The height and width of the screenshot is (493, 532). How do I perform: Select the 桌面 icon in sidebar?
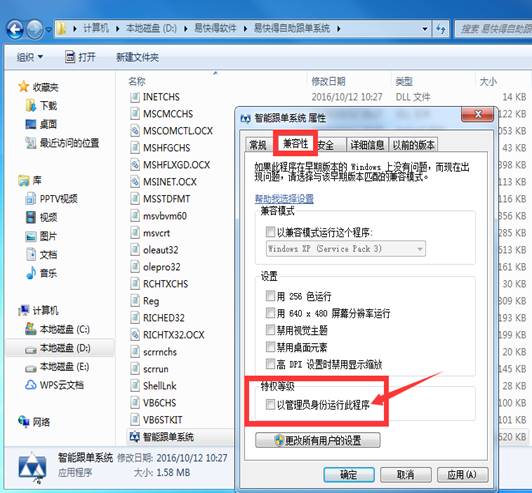(x=31, y=124)
